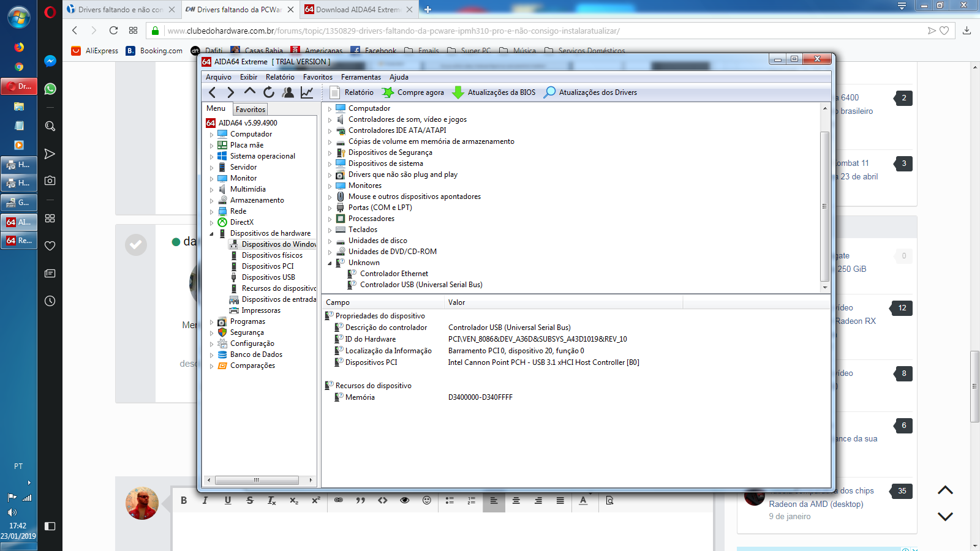Open the AliExpress bookmark
This screenshot has width=980, height=551.
pos(95,51)
